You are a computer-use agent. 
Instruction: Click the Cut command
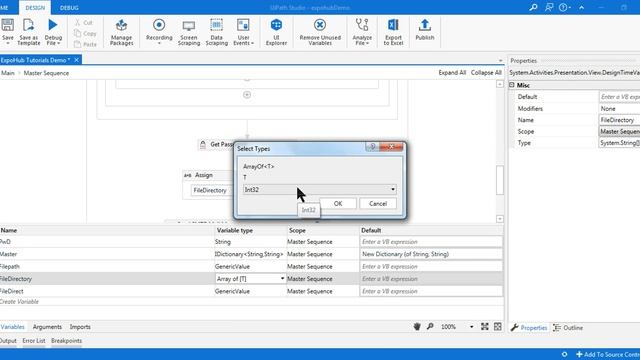[84, 22]
